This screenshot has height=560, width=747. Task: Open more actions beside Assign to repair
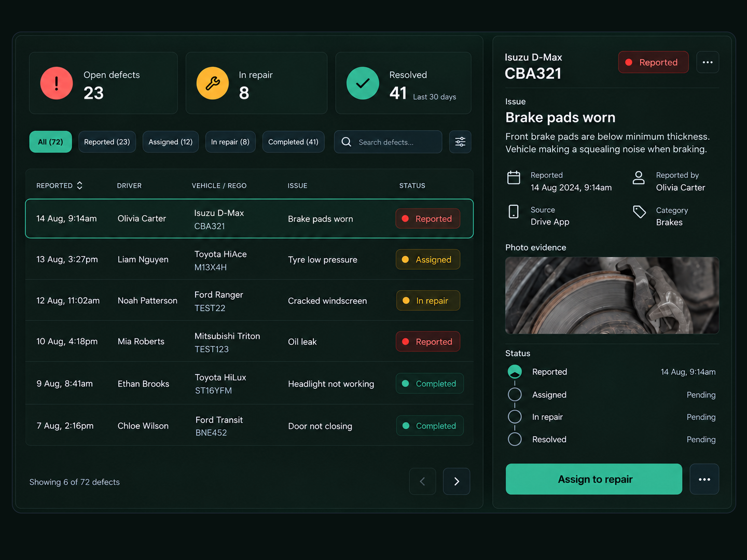[704, 479]
